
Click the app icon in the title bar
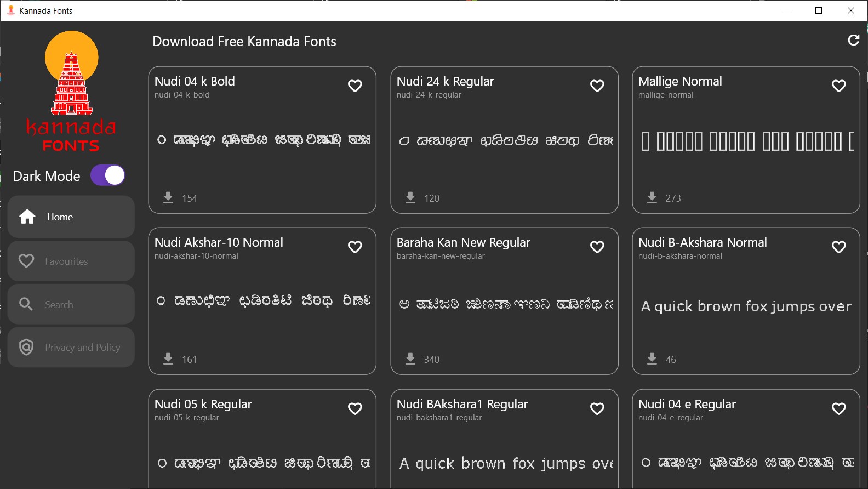(x=10, y=10)
